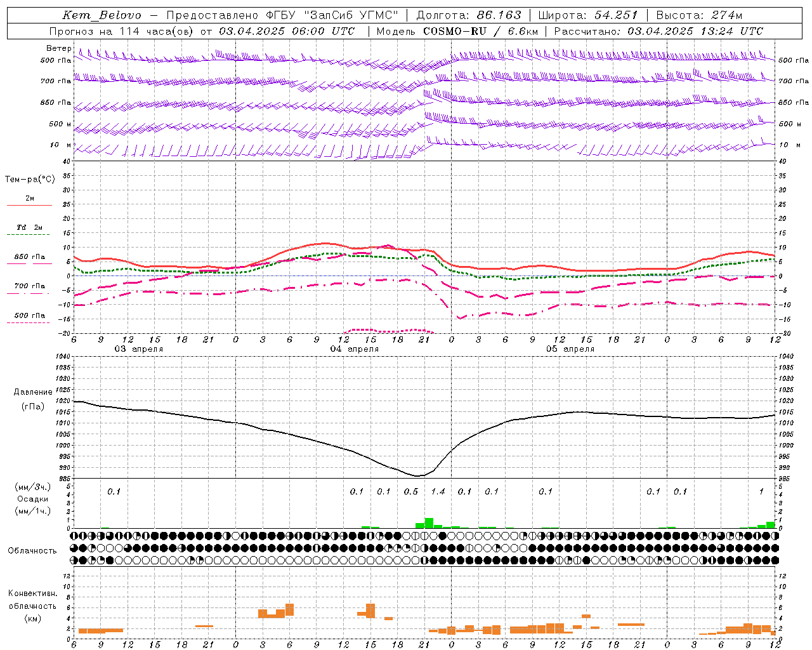The height and width of the screenshot is (650, 812).
Task: Click the Конвективн. panel label
Action: click(x=32, y=594)
